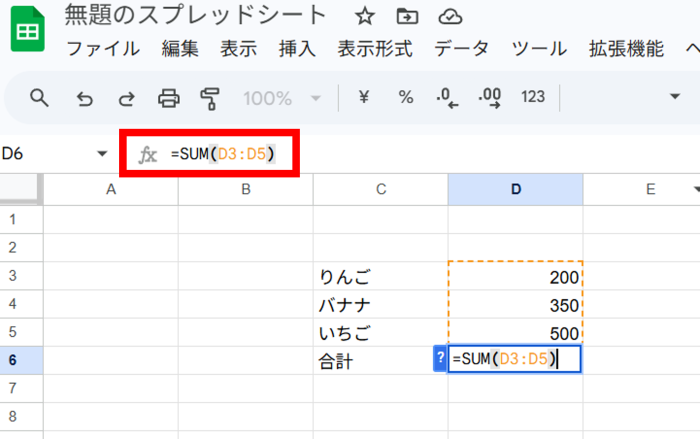Format as percent
Viewport: 700px width, 439px height.
[406, 97]
